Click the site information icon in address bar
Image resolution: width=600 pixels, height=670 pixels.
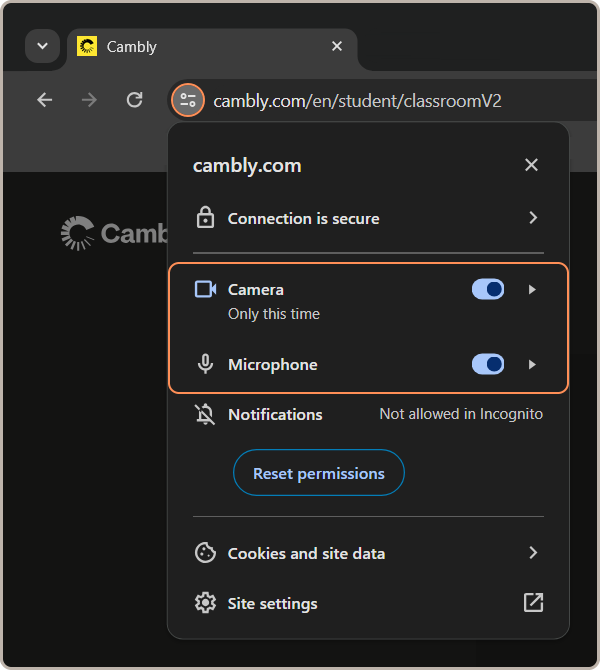coord(187,100)
